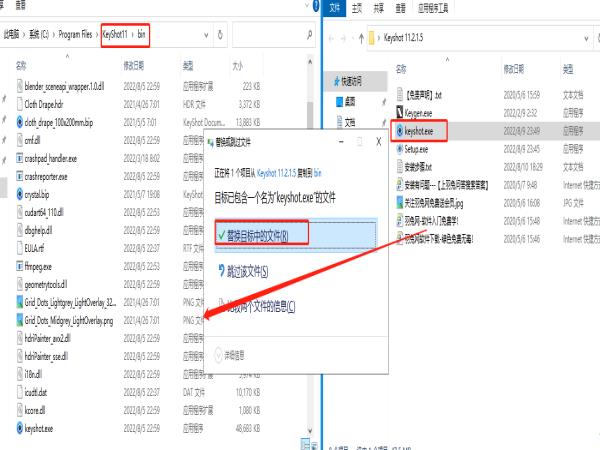
Task: Sort by 名称 column in right window
Action: click(401, 69)
